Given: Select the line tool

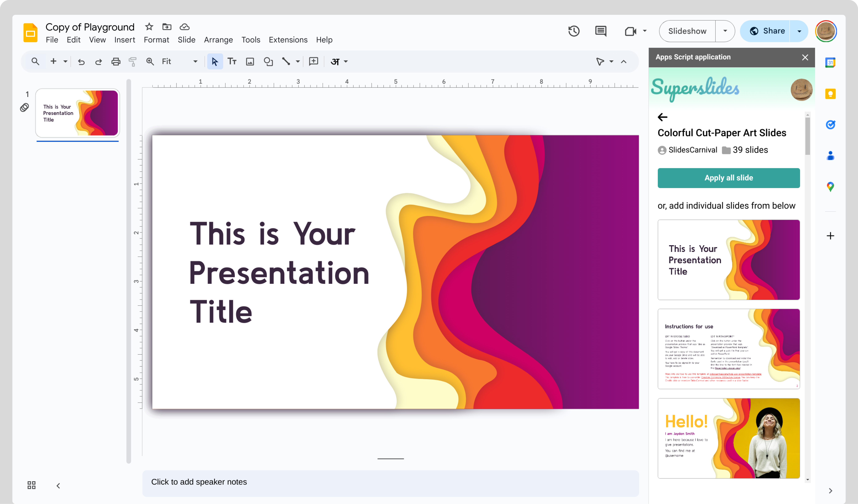Looking at the screenshot, I should (286, 61).
